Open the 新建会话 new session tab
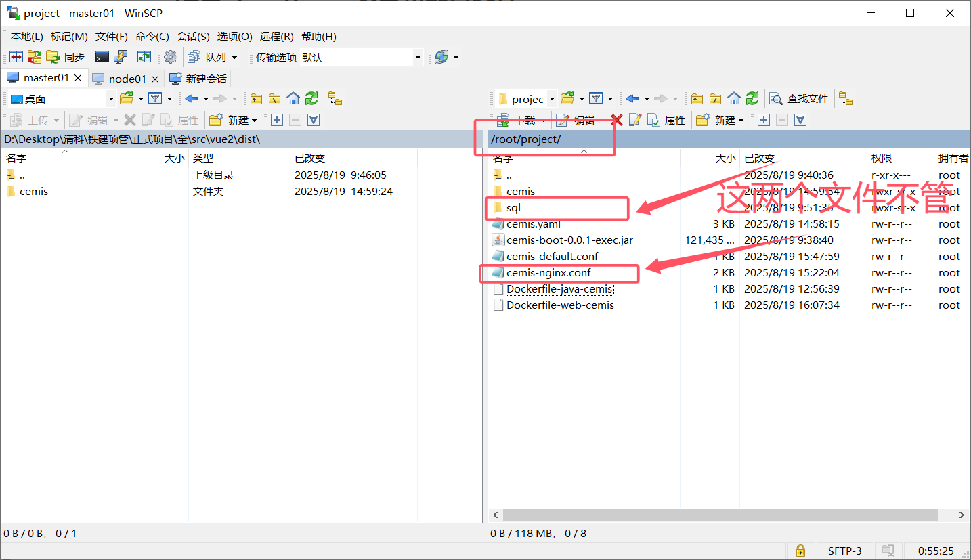Screen dimensions: 971x560 [198, 79]
